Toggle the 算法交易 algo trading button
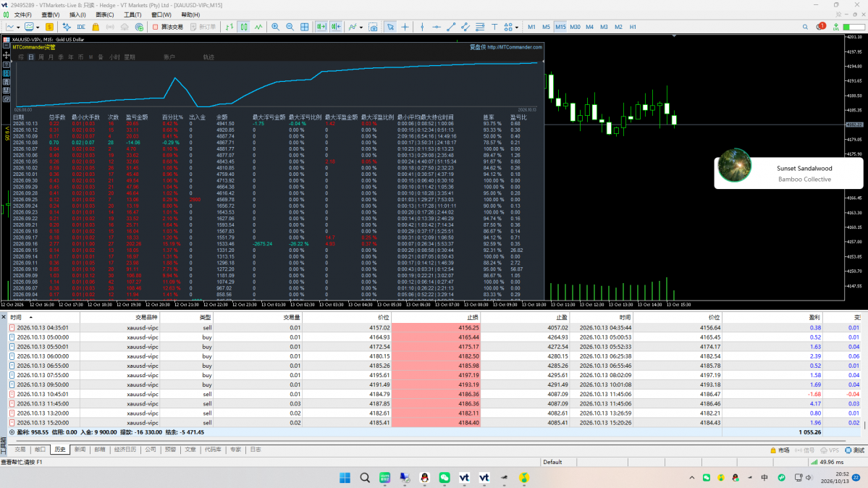This screenshot has height=488, width=868. coord(168,27)
